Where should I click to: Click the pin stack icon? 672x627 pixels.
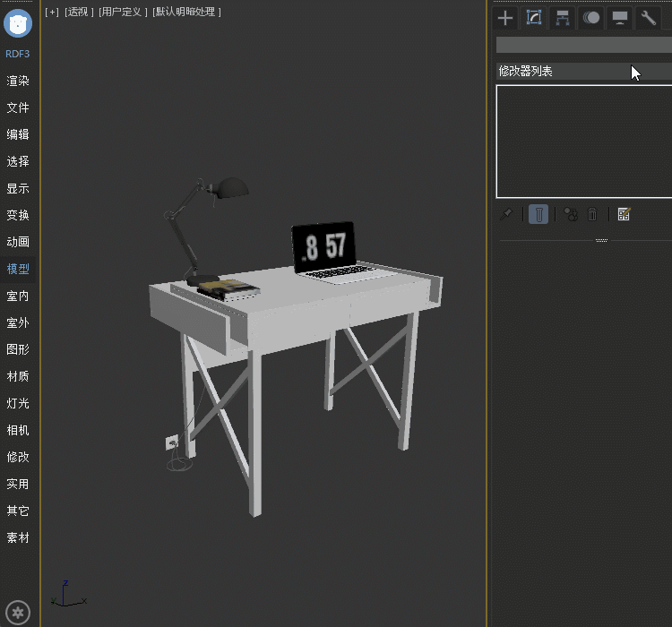click(506, 214)
